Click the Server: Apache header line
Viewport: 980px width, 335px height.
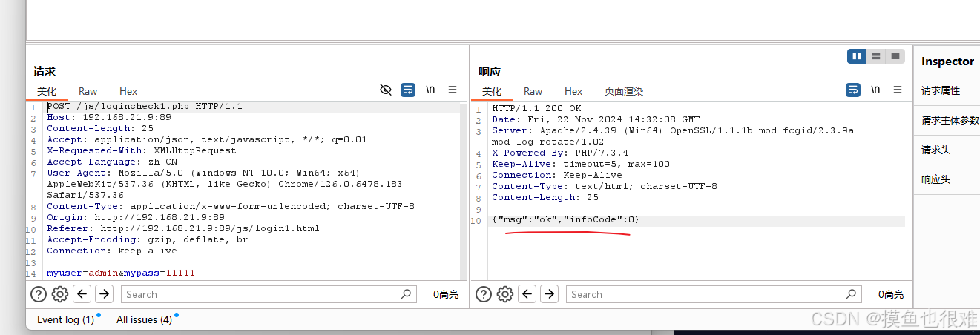(673, 136)
